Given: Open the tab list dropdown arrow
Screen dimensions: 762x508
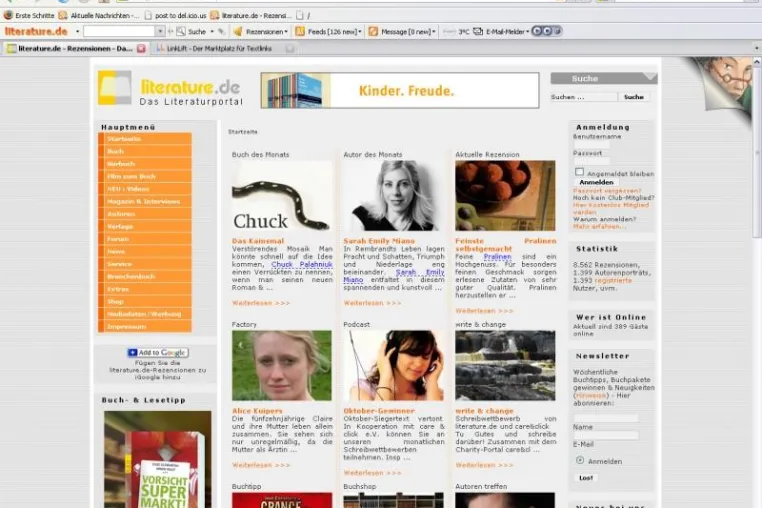Looking at the screenshot, I should (x=756, y=48).
